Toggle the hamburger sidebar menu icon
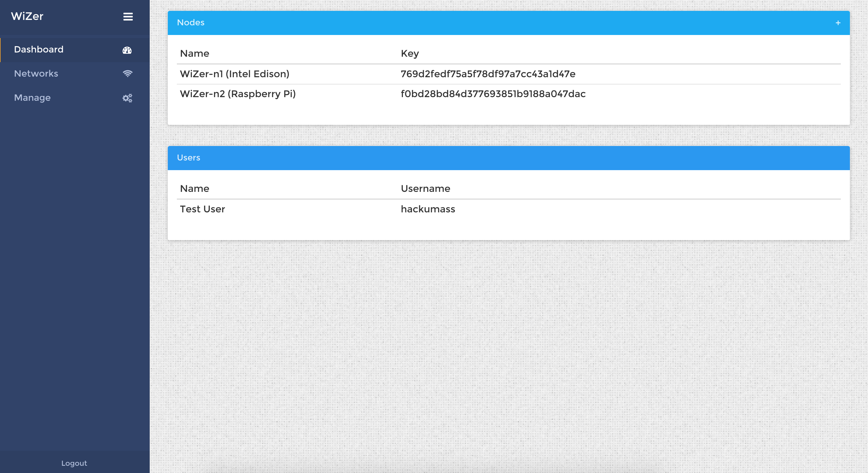 coord(128,17)
